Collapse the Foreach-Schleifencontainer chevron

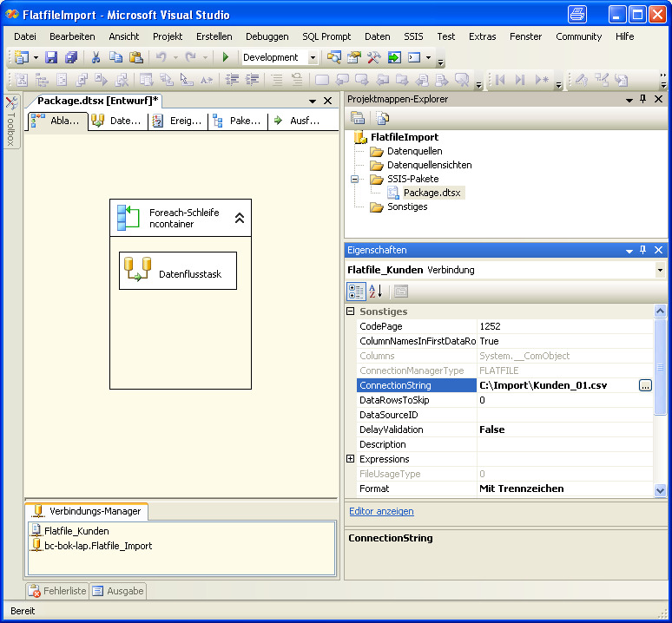tap(240, 218)
